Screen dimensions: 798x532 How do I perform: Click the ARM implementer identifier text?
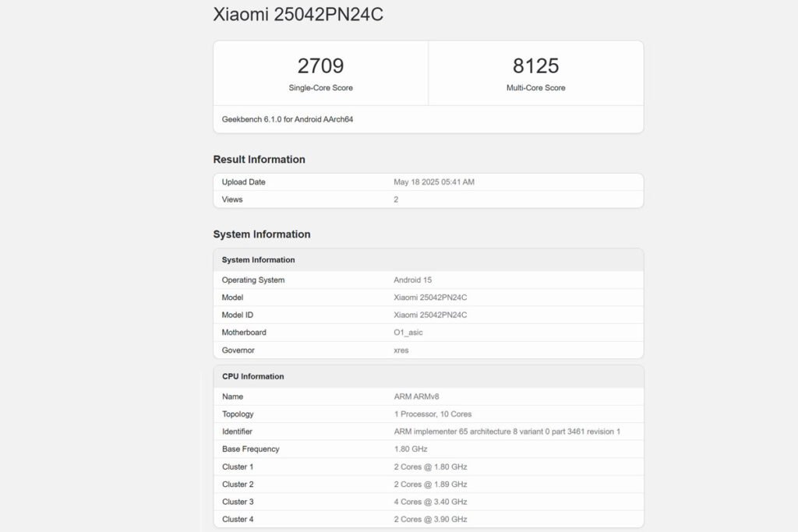[x=507, y=432]
